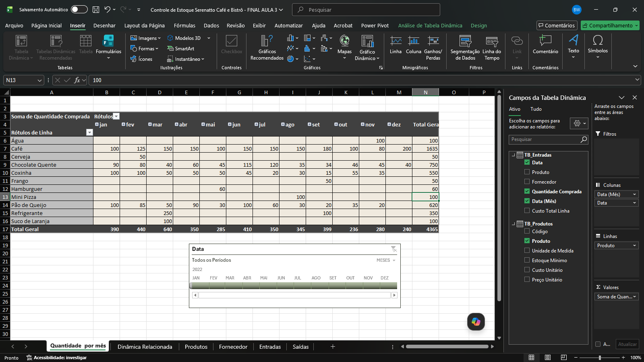
Task: Insert Modelos 3D object
Action: point(184,38)
